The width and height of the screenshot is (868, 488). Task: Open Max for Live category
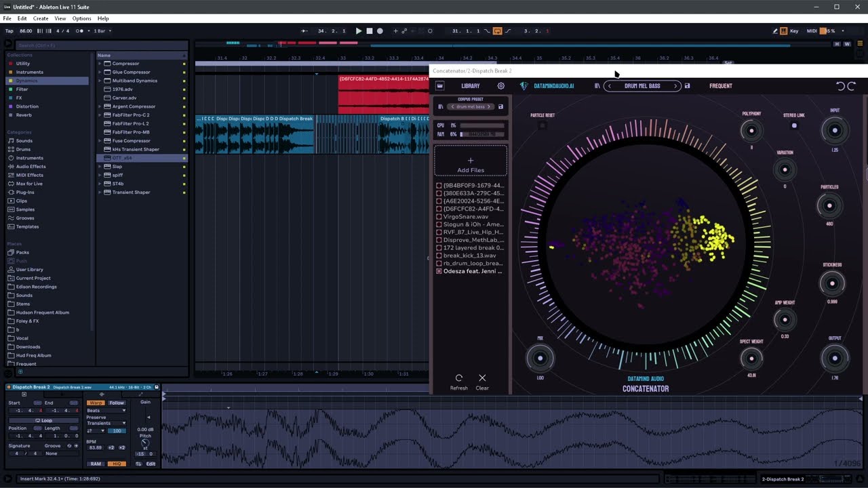coord(29,184)
